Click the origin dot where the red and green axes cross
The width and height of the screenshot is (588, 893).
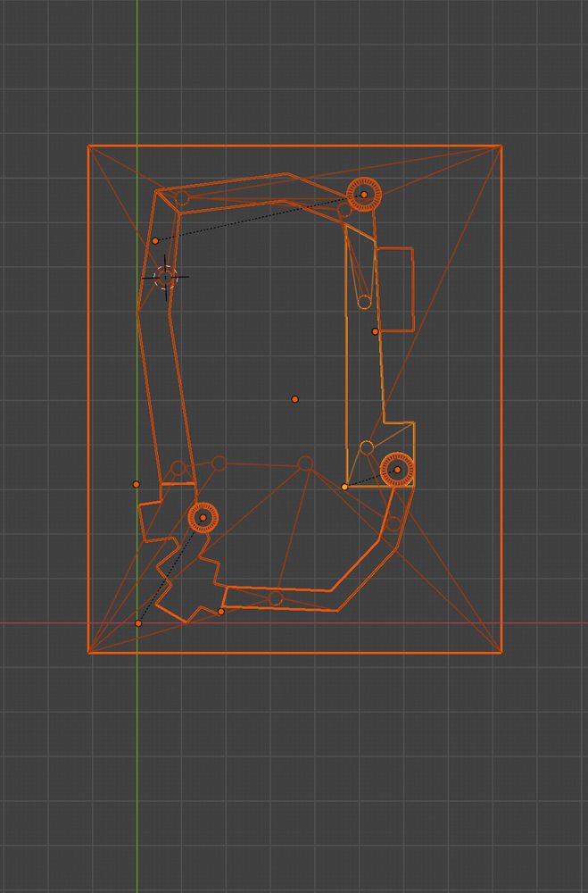click(137, 623)
